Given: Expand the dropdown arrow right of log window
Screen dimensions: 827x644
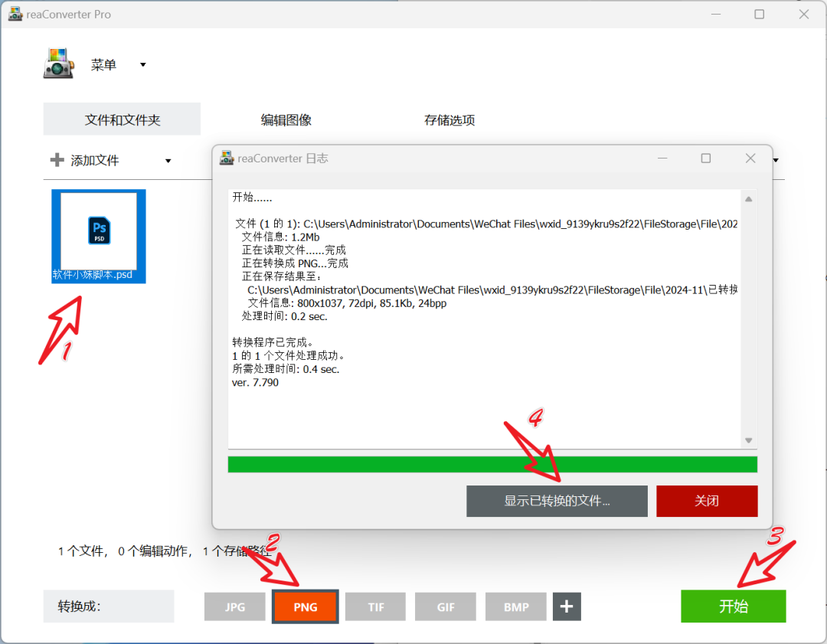Looking at the screenshot, I should pos(776,160).
